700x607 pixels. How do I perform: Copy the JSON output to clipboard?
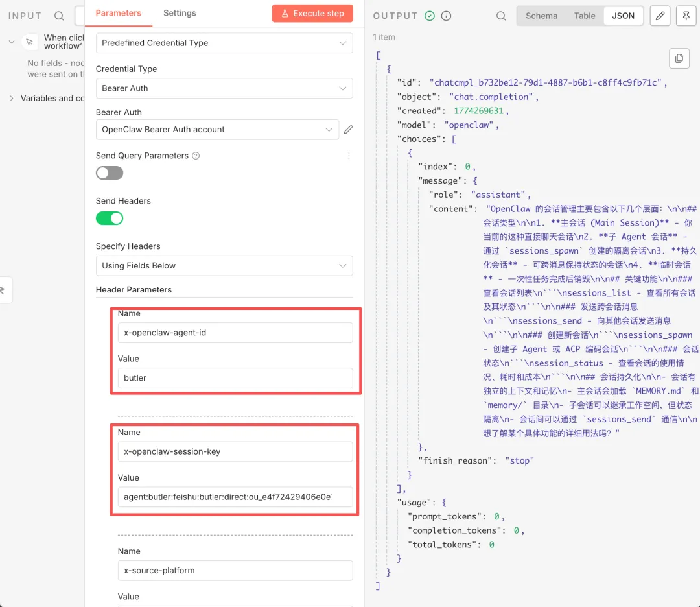679,58
